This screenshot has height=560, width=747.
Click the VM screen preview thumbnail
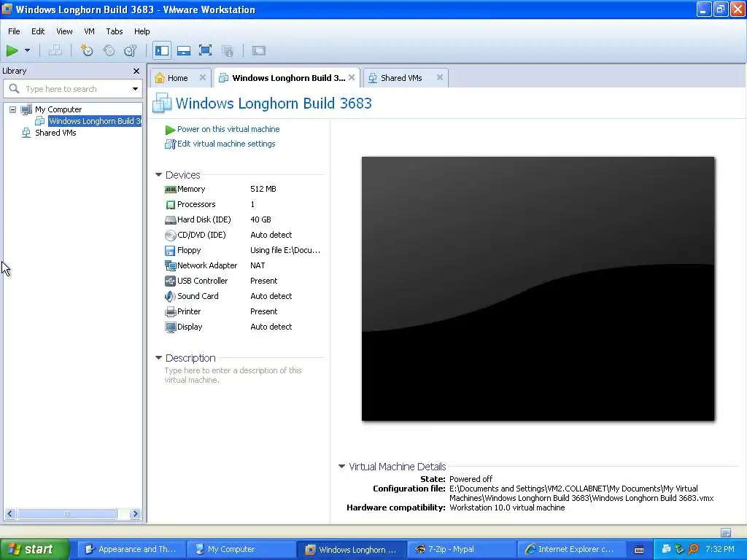[x=538, y=289]
